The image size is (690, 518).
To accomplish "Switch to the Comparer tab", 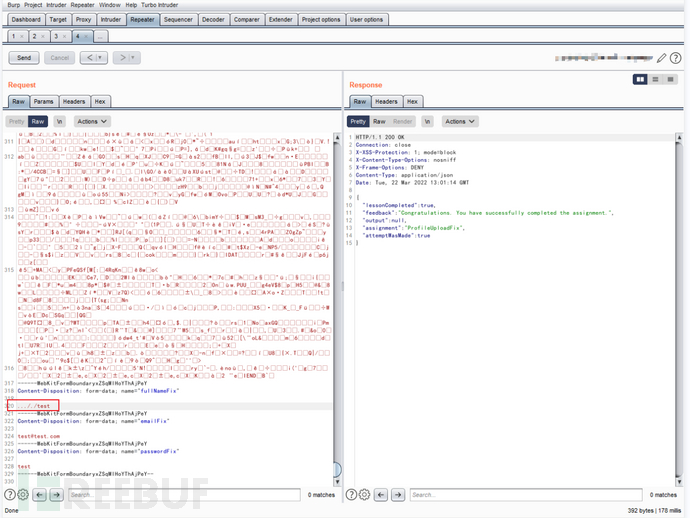I will (x=246, y=19).
